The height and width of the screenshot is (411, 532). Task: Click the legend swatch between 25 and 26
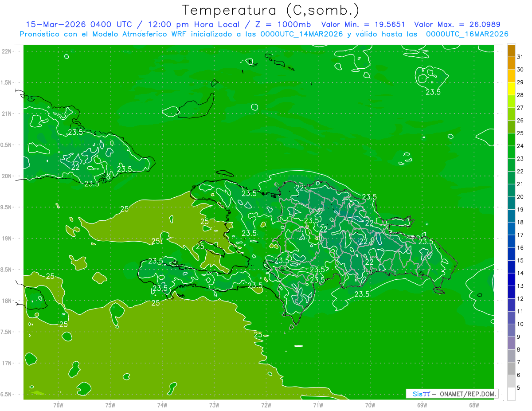point(511,127)
